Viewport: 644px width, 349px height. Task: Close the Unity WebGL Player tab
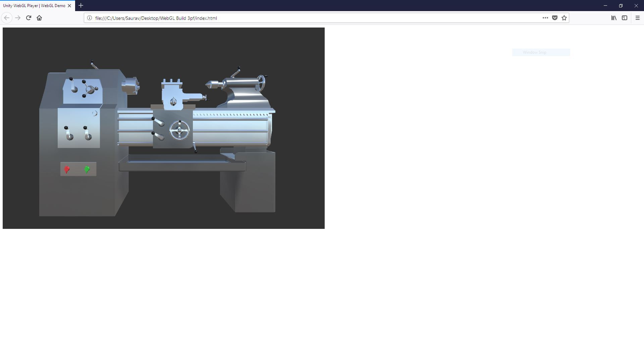coord(69,6)
